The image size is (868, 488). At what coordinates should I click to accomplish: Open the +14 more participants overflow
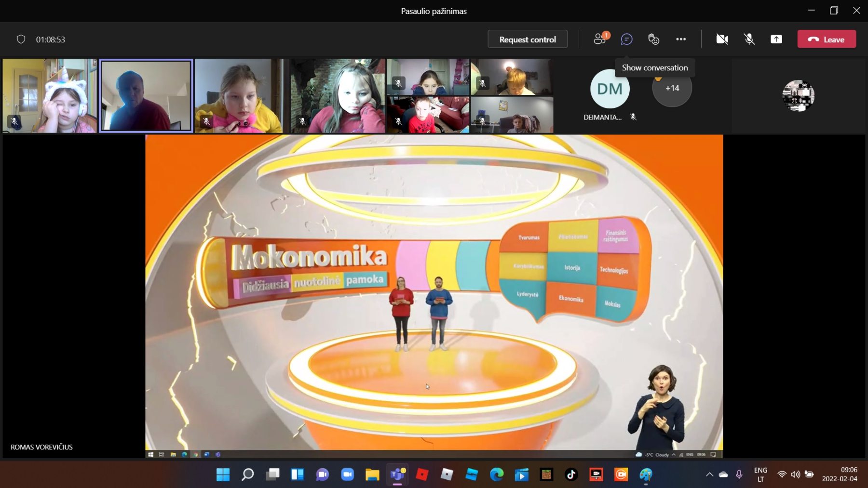point(672,88)
